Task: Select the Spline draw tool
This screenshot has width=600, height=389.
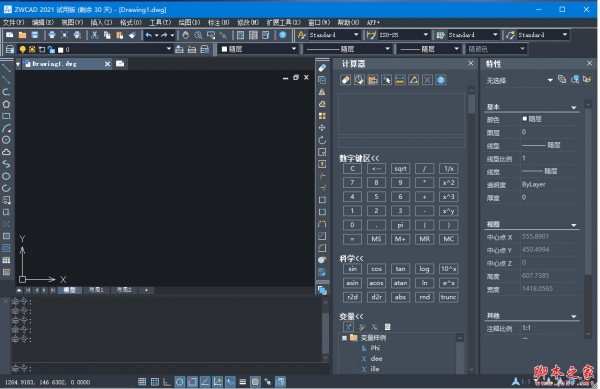Action: tap(6, 164)
